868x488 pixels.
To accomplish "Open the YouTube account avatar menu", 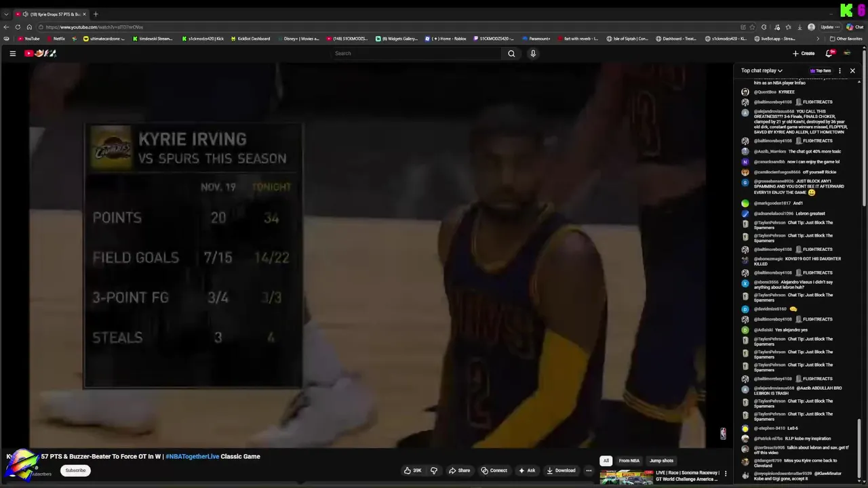I will click(847, 54).
